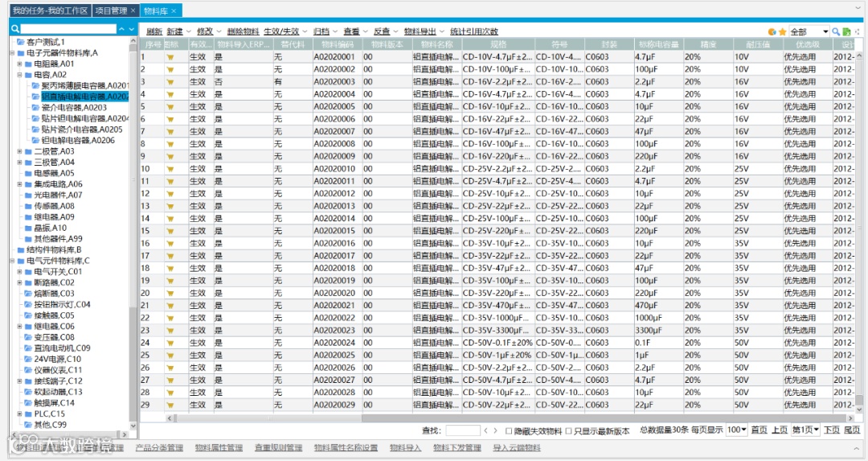This screenshot has height=461, width=868.
Task: Click the 查找 search input field
Action: (463, 430)
